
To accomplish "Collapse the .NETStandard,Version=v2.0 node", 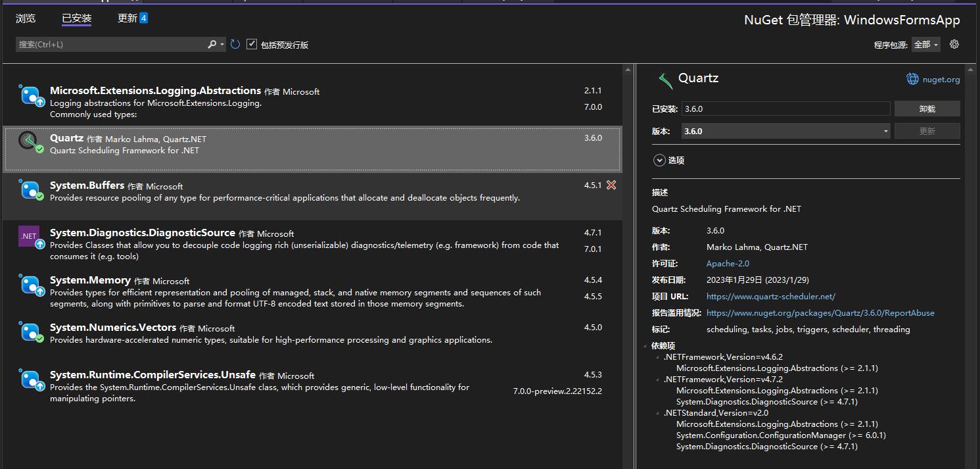I will (x=657, y=413).
